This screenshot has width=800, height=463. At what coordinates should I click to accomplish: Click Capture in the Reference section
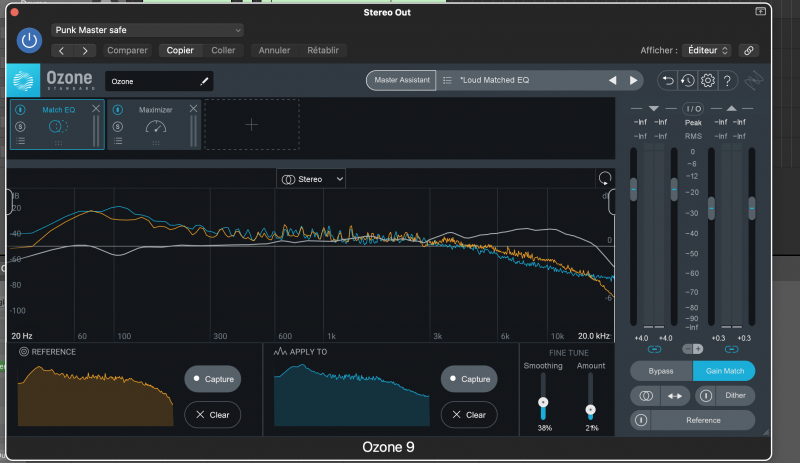coord(212,379)
